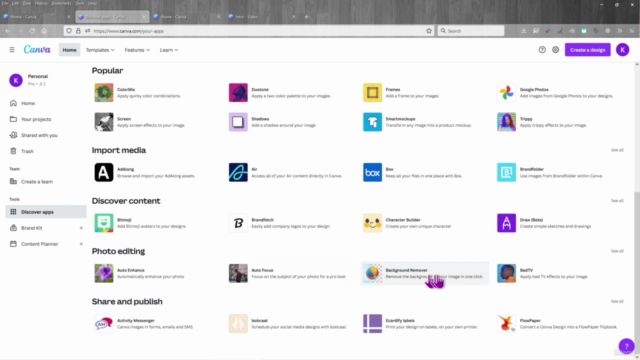The width and height of the screenshot is (640, 360).
Task: Open the Google Photos app icon
Action: [x=506, y=93]
